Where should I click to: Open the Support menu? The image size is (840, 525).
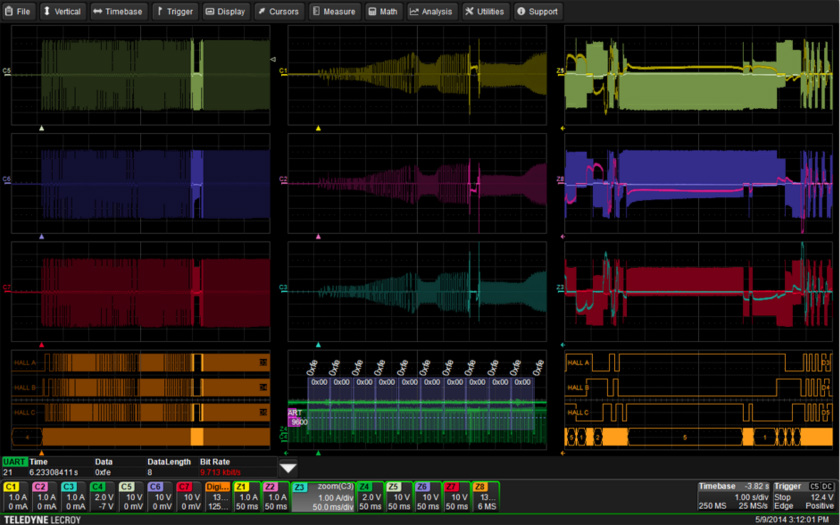pyautogui.click(x=538, y=12)
